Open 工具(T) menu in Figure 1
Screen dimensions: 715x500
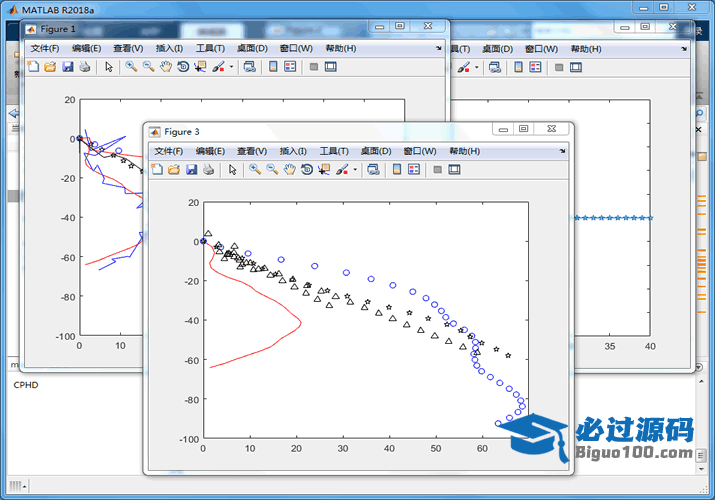point(210,48)
